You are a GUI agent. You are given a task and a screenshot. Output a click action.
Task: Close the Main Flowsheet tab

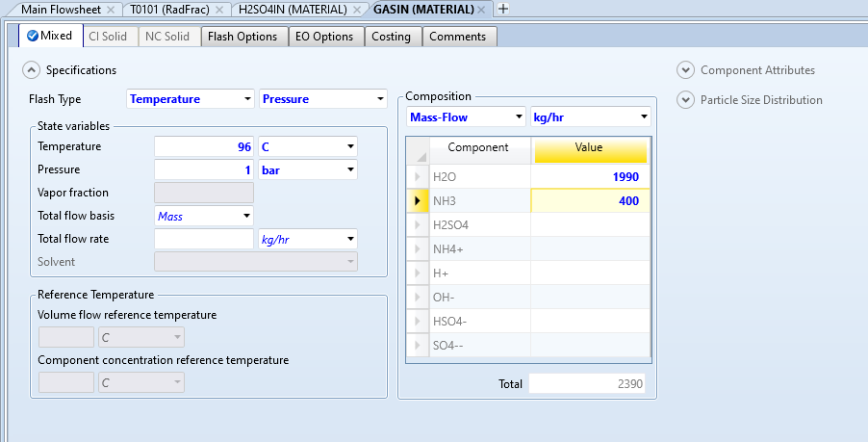(x=111, y=9)
